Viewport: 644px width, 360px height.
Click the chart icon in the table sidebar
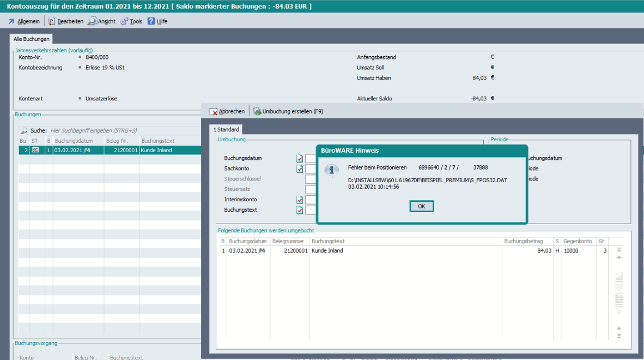point(619,277)
